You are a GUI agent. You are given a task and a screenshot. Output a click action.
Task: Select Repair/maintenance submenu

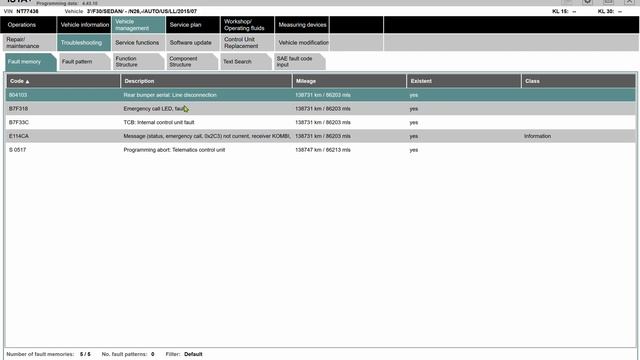(x=29, y=42)
